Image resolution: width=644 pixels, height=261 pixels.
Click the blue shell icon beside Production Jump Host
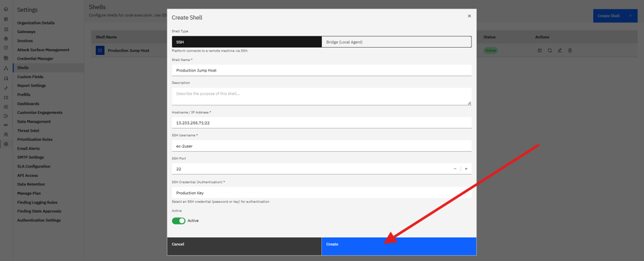[100, 50]
